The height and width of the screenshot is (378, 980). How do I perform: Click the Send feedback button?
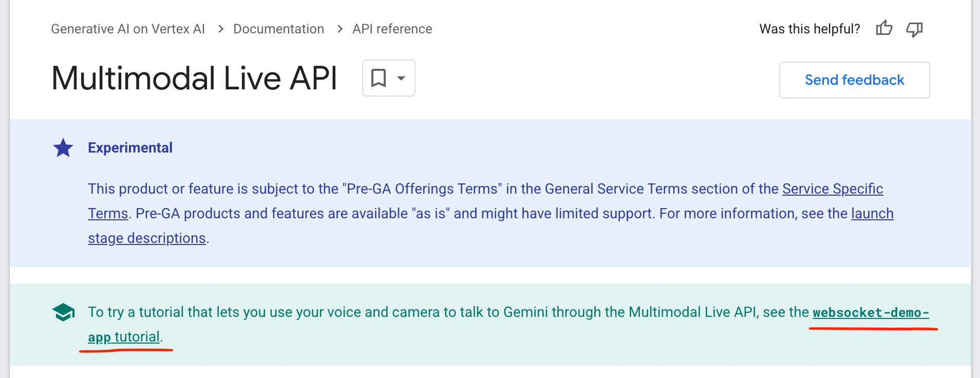854,80
